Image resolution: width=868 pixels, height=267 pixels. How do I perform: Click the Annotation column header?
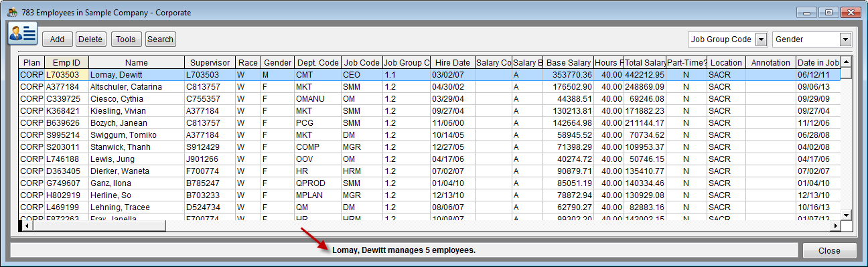(771, 62)
